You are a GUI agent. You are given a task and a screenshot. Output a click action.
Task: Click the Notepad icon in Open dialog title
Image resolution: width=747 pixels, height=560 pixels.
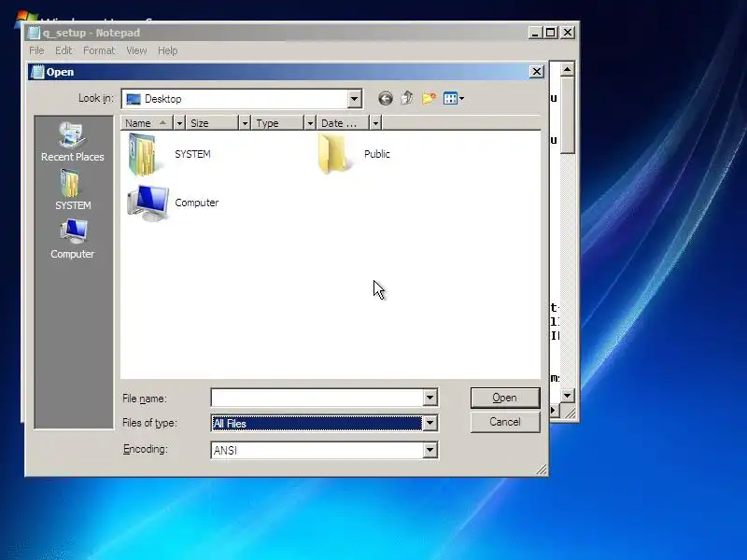click(x=37, y=72)
